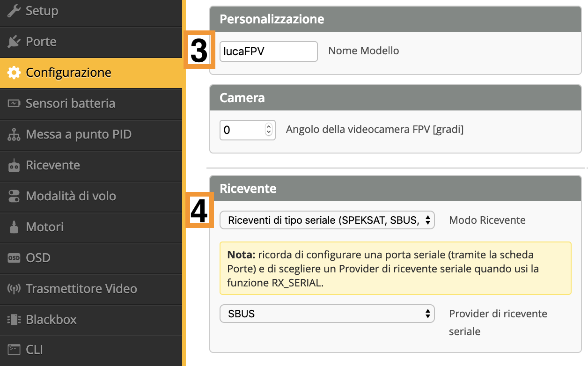Click the Sensori batteria icon
Image resolution: width=588 pixels, height=366 pixels.
point(14,103)
